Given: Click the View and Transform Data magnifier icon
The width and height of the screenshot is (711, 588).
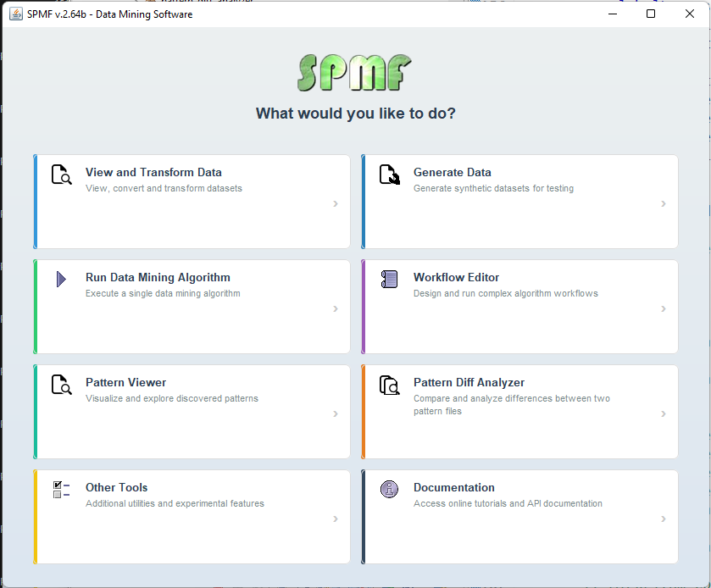Looking at the screenshot, I should [x=61, y=175].
